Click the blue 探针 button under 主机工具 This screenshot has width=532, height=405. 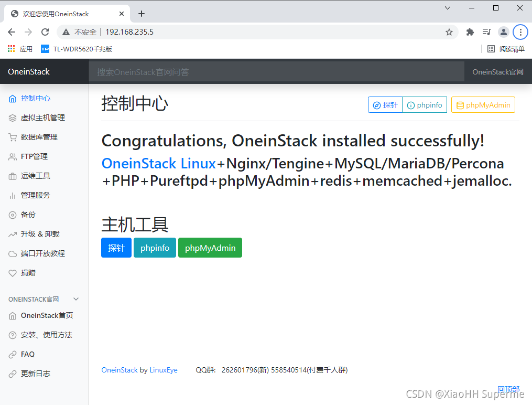tap(116, 248)
